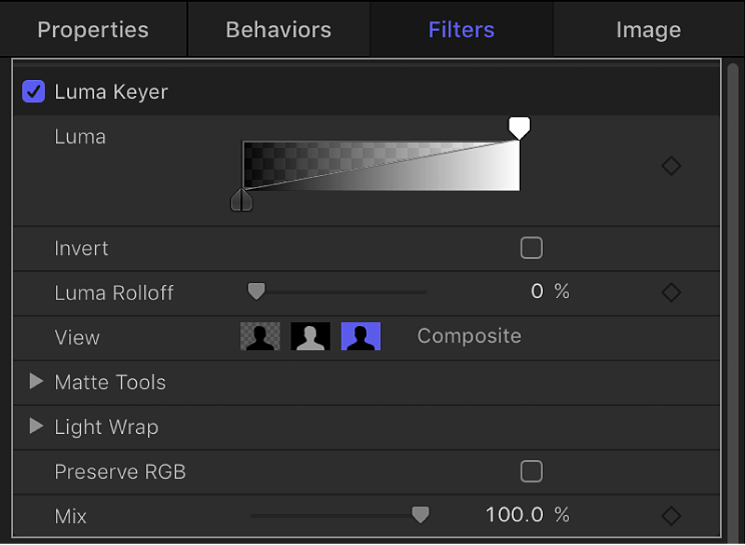Click the white upper Luma gradient handle
The image size is (745, 545).
[x=519, y=127]
